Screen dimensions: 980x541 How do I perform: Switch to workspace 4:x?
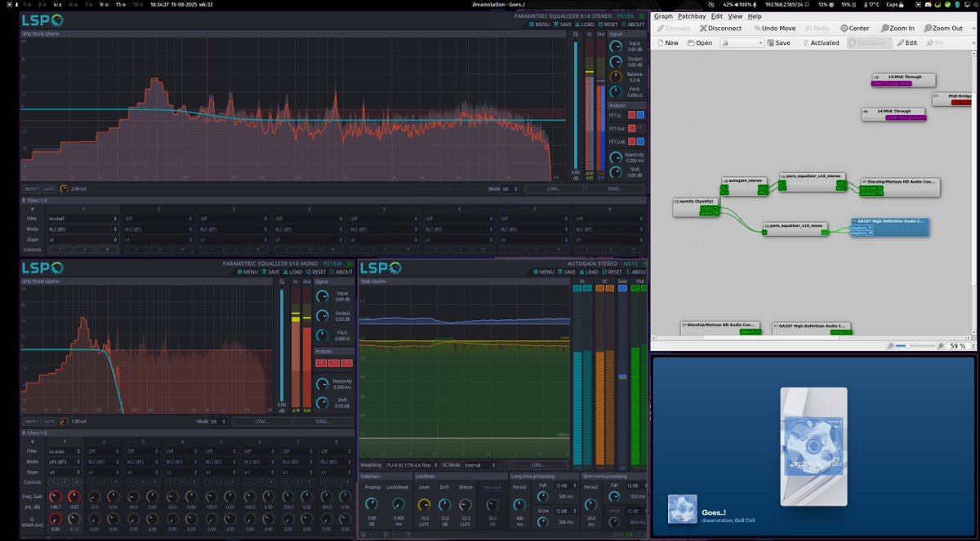coord(57,4)
